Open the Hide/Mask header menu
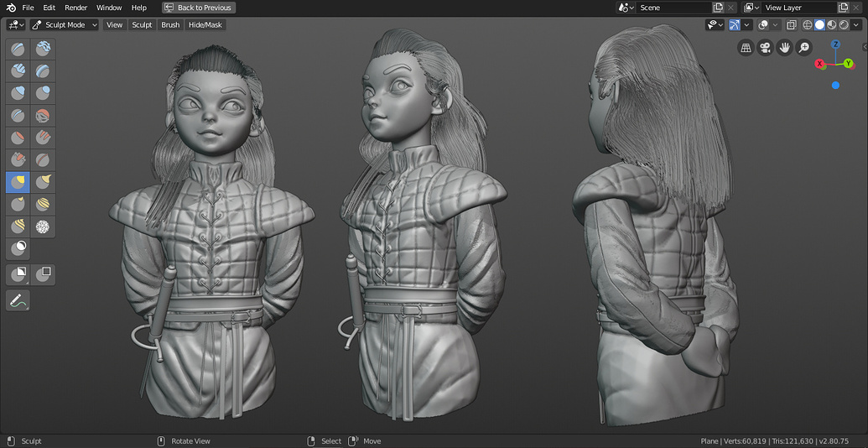 205,25
